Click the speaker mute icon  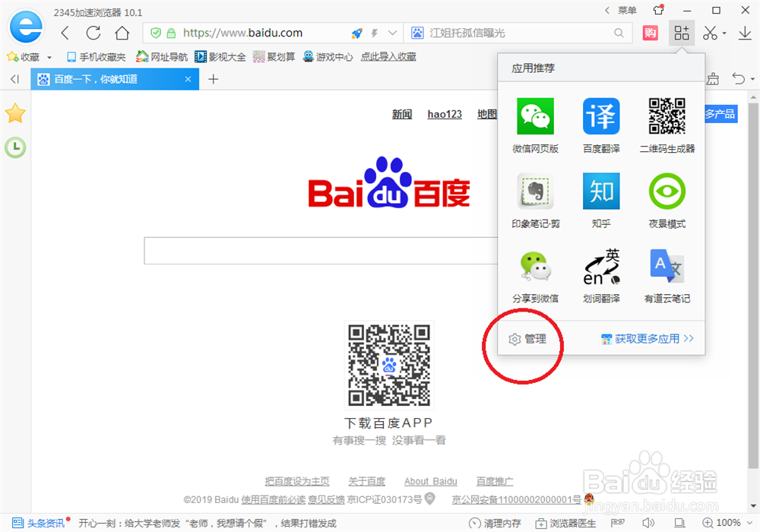tap(648, 523)
